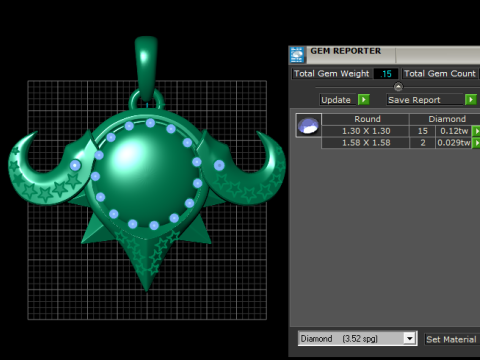Click the 0.029tw weight cell
This screenshot has height=360, width=480.
[454, 143]
